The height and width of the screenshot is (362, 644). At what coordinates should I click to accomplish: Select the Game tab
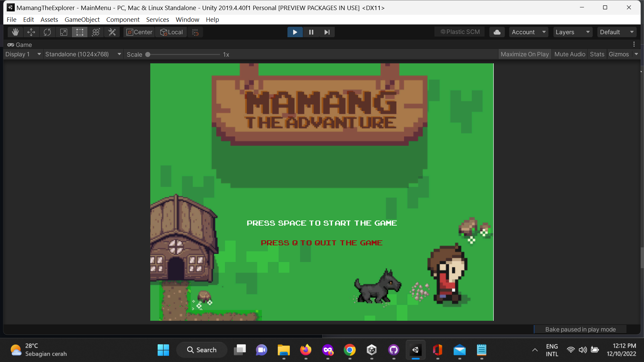[20, 45]
